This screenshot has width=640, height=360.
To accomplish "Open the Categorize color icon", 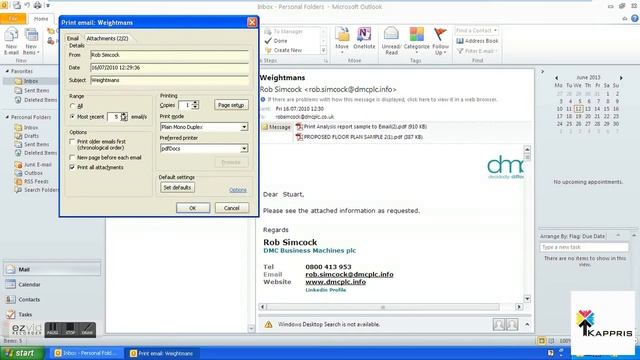I will [416, 41].
